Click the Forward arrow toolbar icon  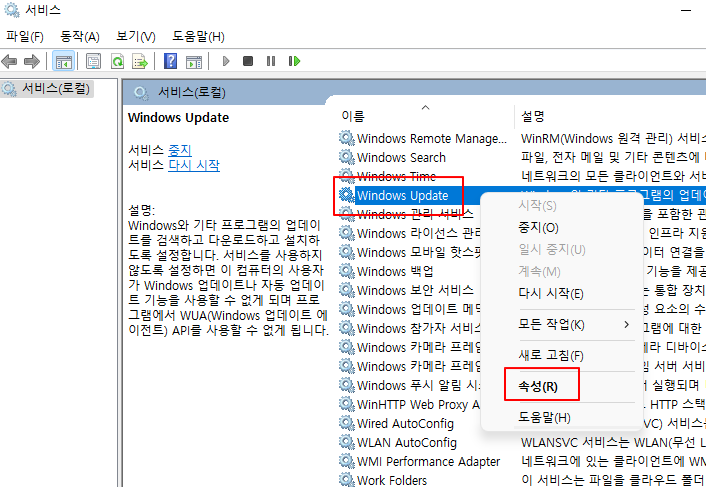pos(32,61)
